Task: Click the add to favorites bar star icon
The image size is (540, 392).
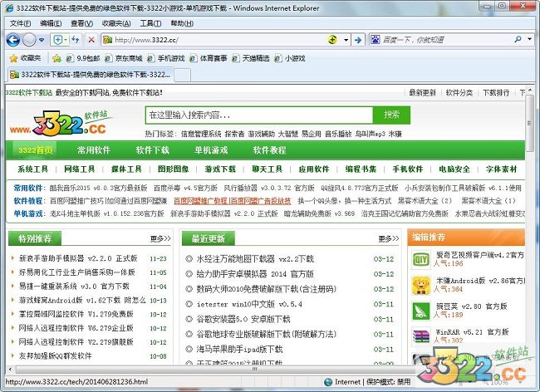Action: point(56,58)
